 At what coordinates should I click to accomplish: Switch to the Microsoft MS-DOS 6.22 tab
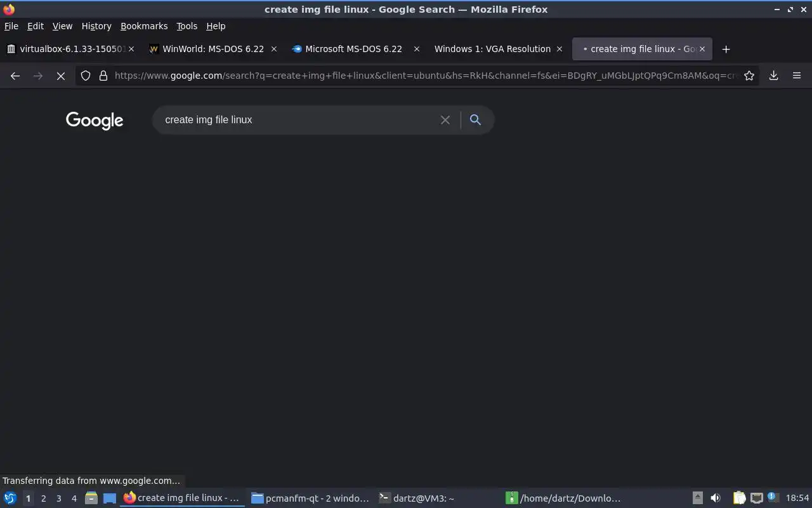coord(355,49)
